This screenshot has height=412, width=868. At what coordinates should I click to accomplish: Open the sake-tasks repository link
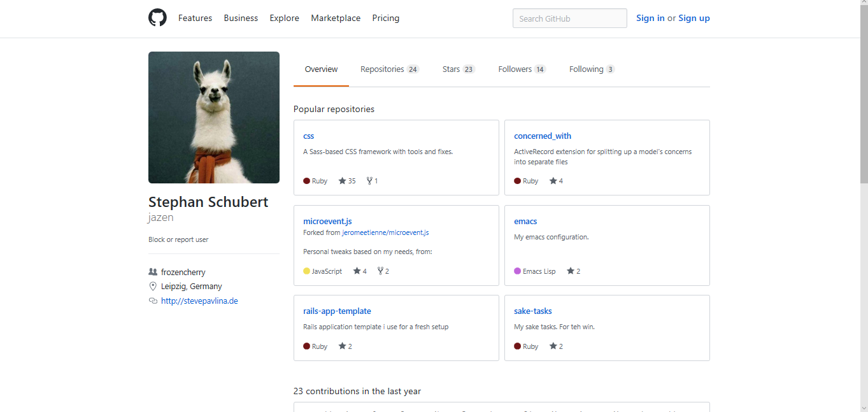533,311
